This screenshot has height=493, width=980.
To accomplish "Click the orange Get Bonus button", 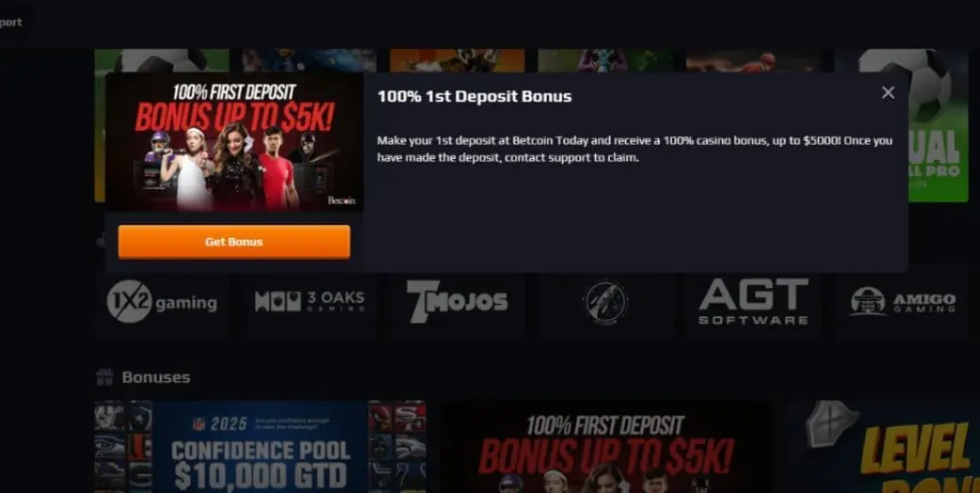I will click(x=233, y=242).
